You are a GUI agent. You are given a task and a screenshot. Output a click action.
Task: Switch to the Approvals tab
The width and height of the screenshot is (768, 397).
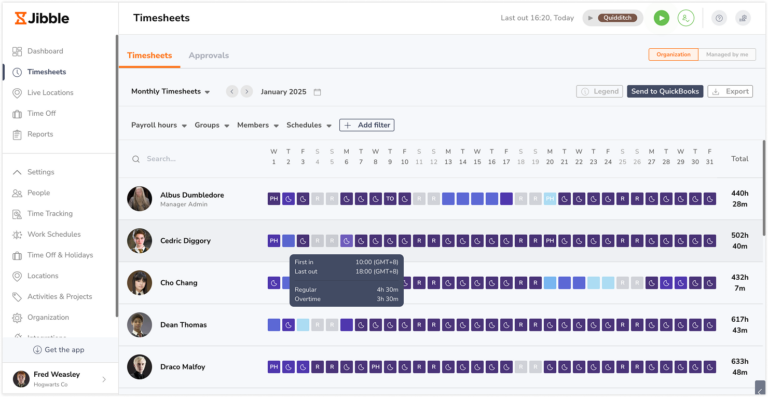coord(209,55)
